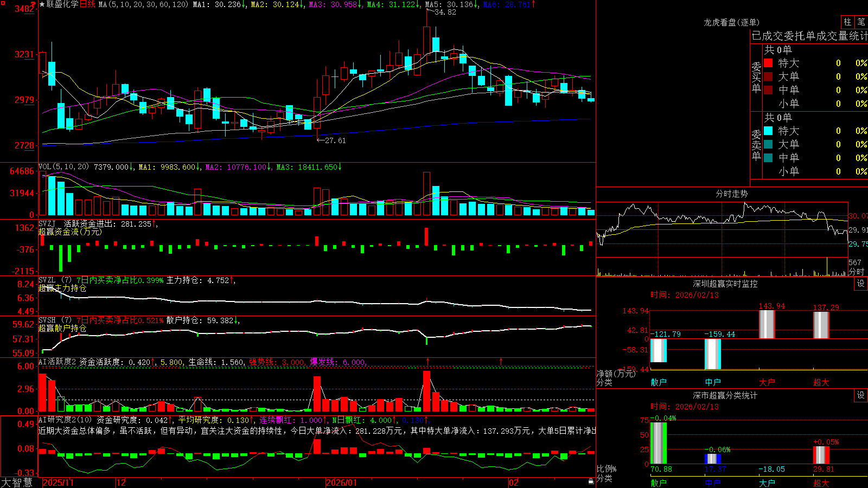This screenshot has width=868, height=488.
Task: Click the 超赢主力持仓 yellow label
Action: click(62, 288)
